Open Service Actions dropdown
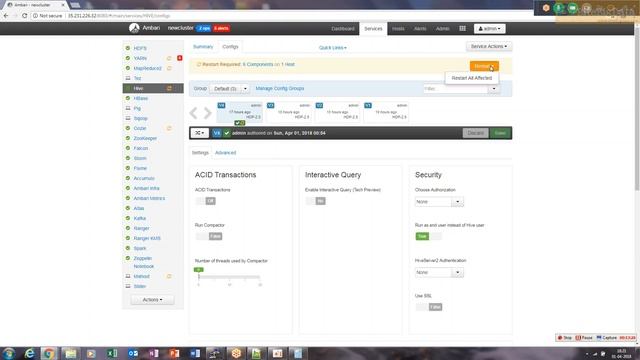This screenshot has height=360, width=640. (489, 47)
